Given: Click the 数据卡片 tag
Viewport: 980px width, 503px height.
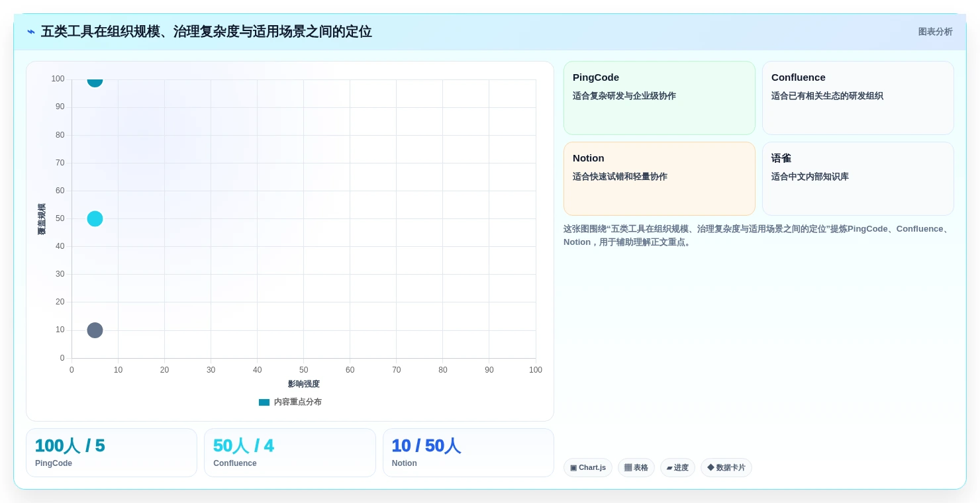Looking at the screenshot, I should point(726,468).
